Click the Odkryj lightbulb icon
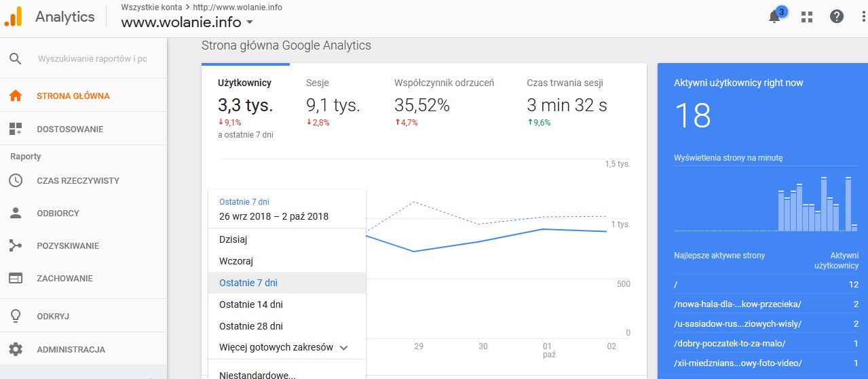Viewport: 868px width, 379px height. tap(16, 316)
